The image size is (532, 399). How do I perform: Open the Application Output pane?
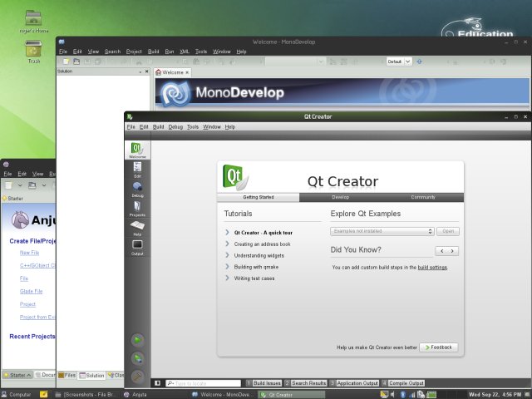[x=354, y=383]
